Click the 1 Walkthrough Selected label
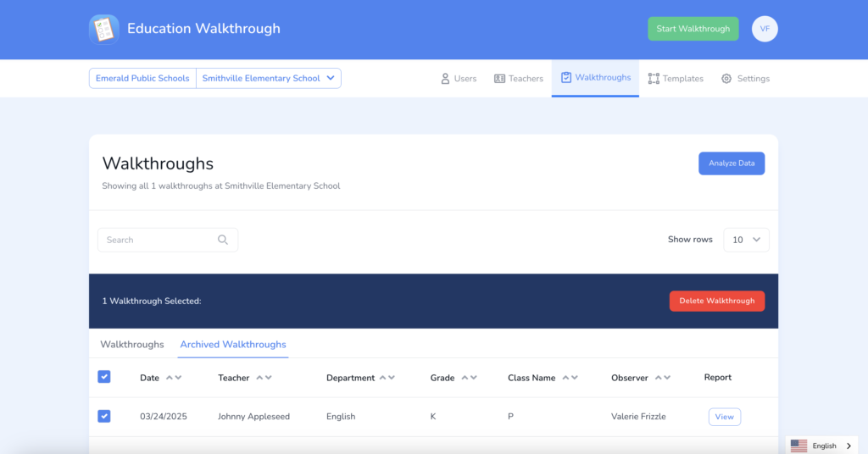The image size is (868, 454). [152, 301]
